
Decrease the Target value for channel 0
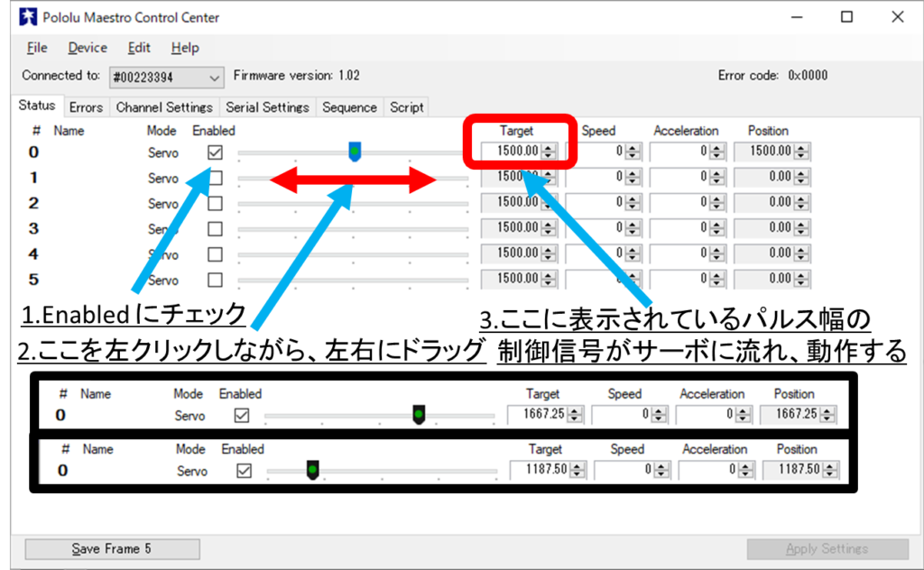tap(549, 155)
